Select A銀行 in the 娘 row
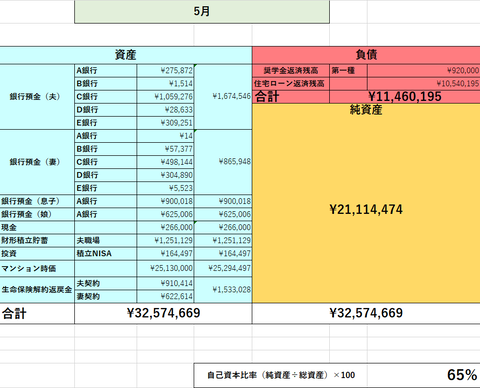The image size is (480, 388). click(x=106, y=214)
